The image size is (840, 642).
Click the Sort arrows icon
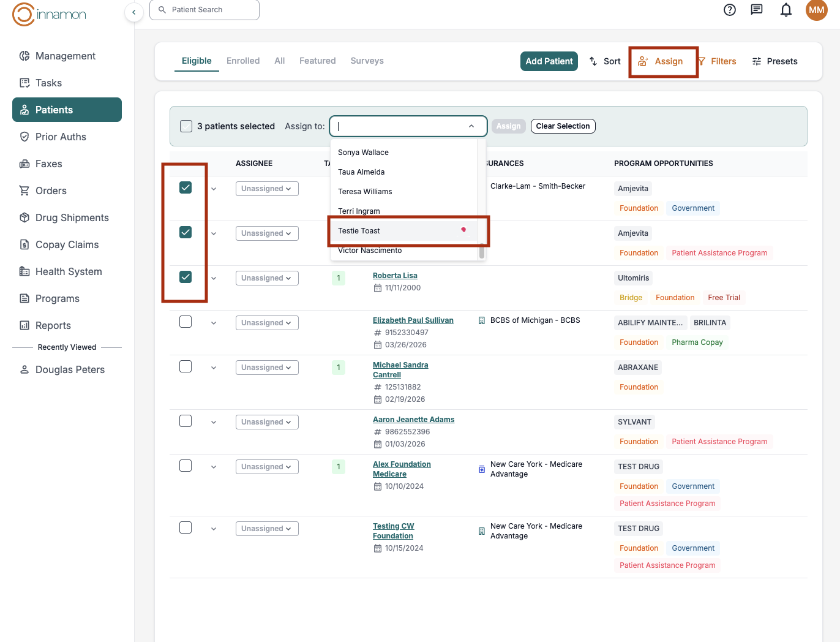(593, 61)
